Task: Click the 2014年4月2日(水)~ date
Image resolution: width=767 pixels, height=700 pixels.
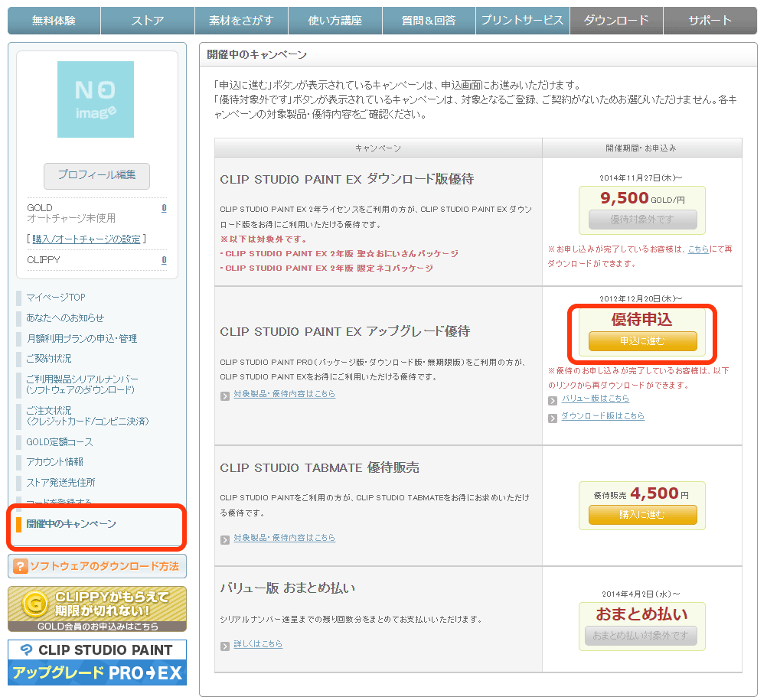Action: click(x=641, y=594)
